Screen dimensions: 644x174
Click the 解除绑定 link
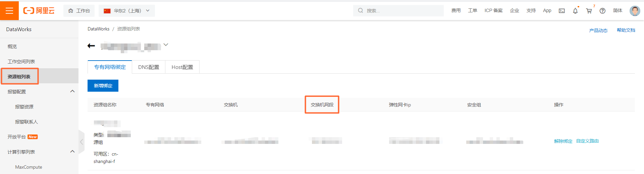563,141
